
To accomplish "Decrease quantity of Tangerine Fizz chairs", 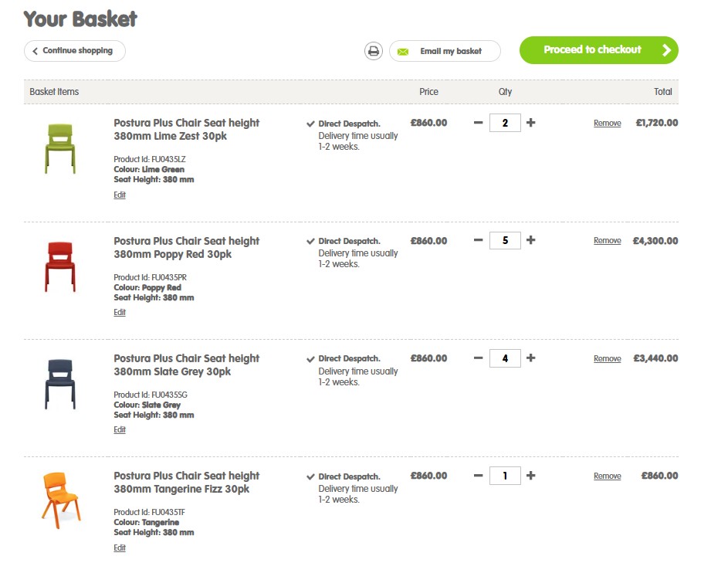I will [x=479, y=476].
